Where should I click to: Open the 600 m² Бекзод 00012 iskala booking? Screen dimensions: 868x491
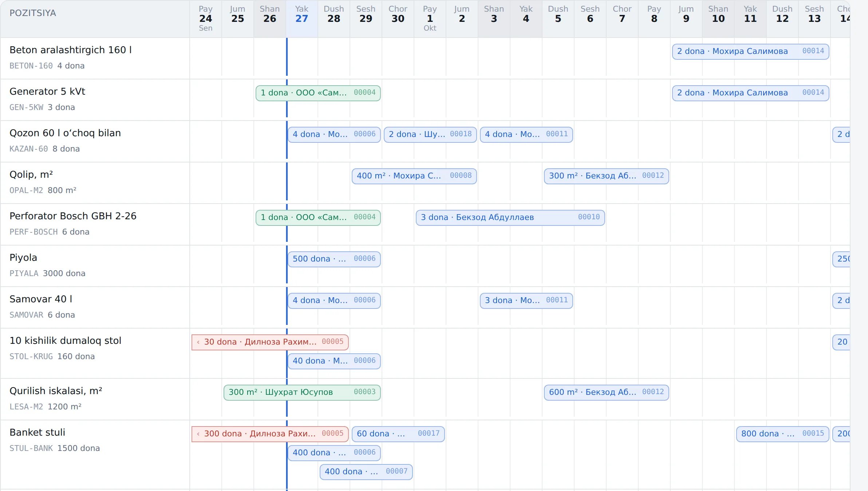click(607, 392)
